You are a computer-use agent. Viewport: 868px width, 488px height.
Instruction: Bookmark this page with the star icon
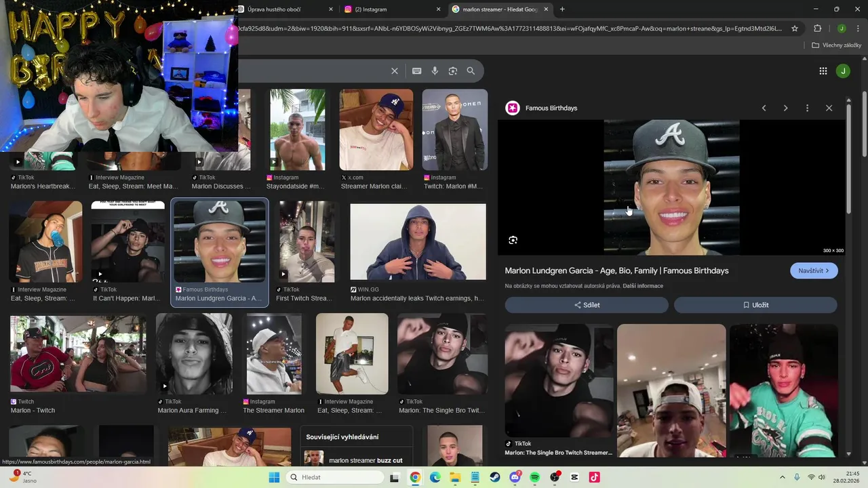click(795, 28)
